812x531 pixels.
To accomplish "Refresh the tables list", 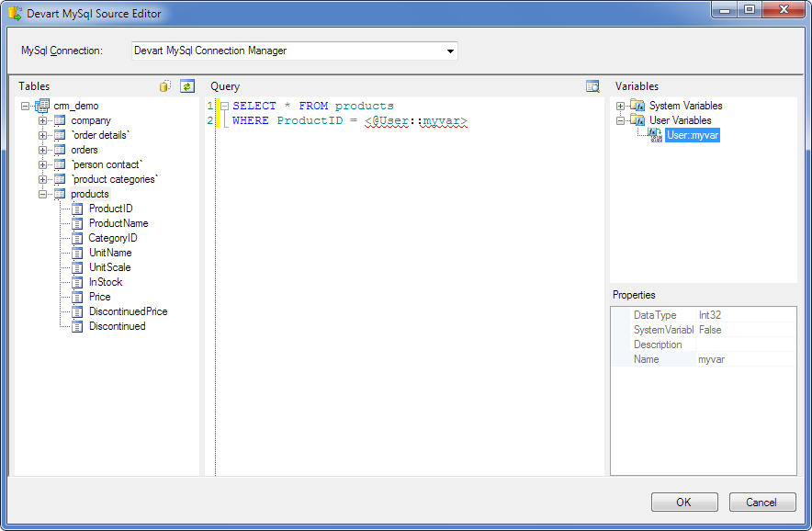I will pos(187,86).
